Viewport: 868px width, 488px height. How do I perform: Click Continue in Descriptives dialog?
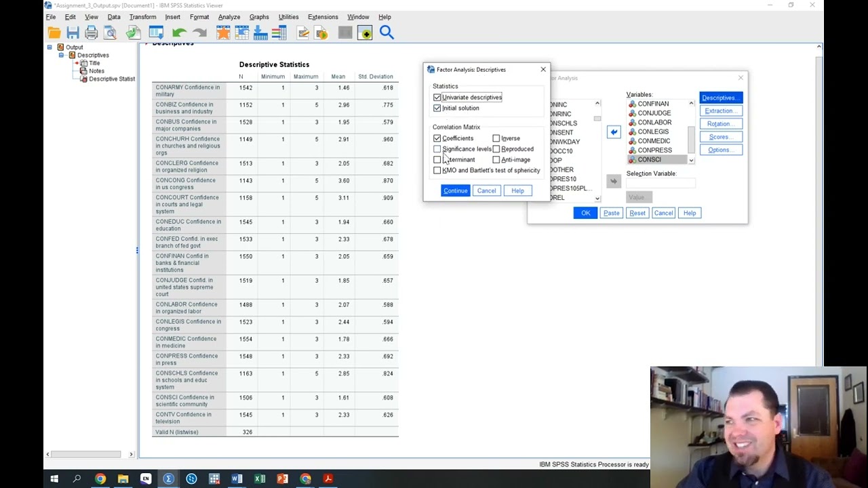455,191
